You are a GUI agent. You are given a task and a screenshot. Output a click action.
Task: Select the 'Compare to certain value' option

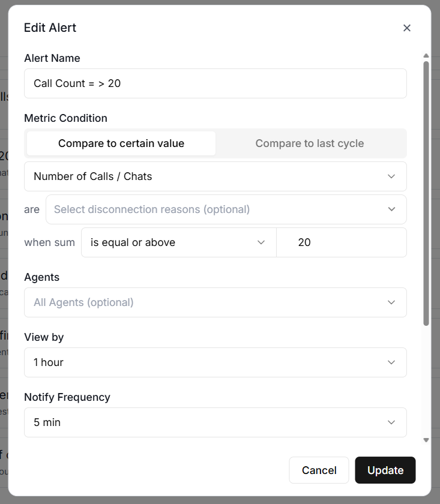121,143
